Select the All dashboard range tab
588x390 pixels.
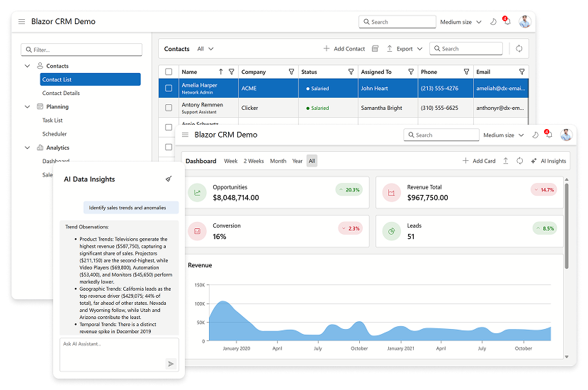tap(312, 161)
